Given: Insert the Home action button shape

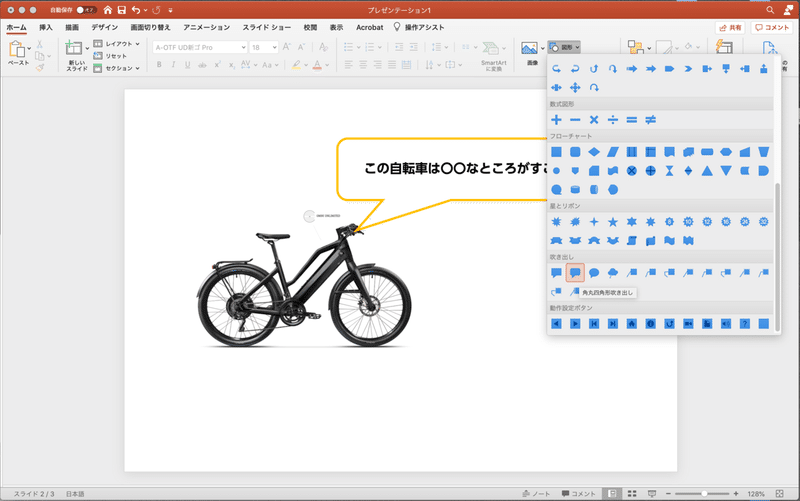Looking at the screenshot, I should (x=632, y=324).
